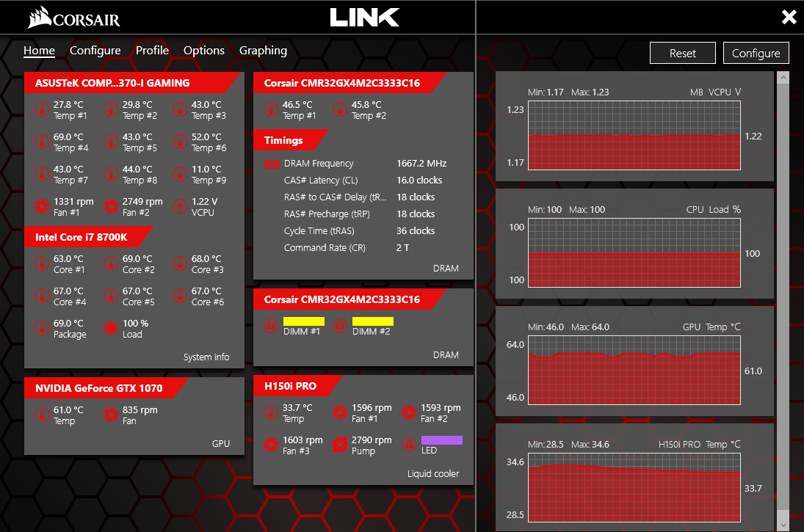Image resolution: width=804 pixels, height=532 pixels.
Task: Click the H150i PRO Fan #1 icon
Action: click(339, 413)
